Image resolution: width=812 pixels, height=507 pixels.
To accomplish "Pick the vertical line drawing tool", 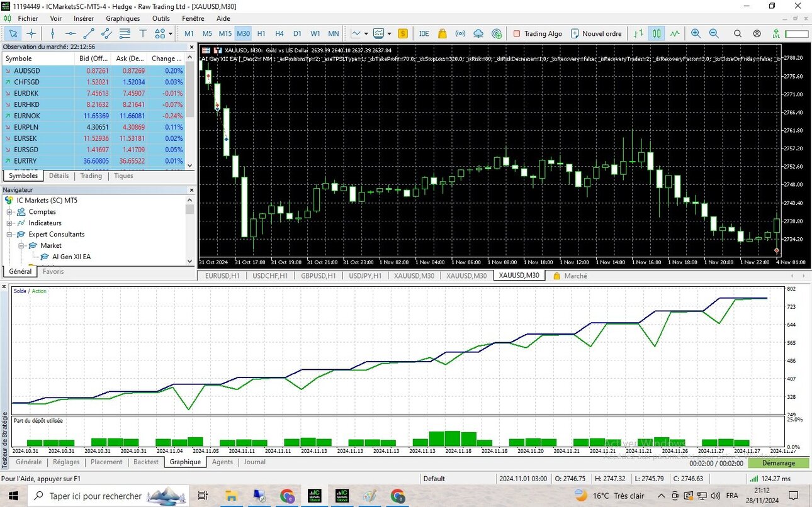I will pos(53,33).
